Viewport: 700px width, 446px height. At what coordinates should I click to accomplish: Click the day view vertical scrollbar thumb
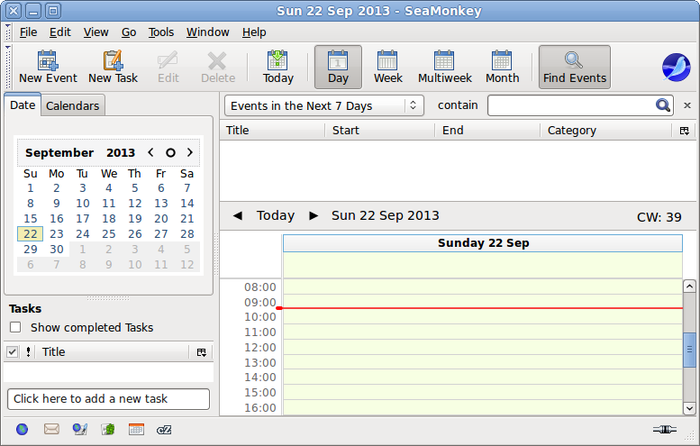click(x=689, y=350)
